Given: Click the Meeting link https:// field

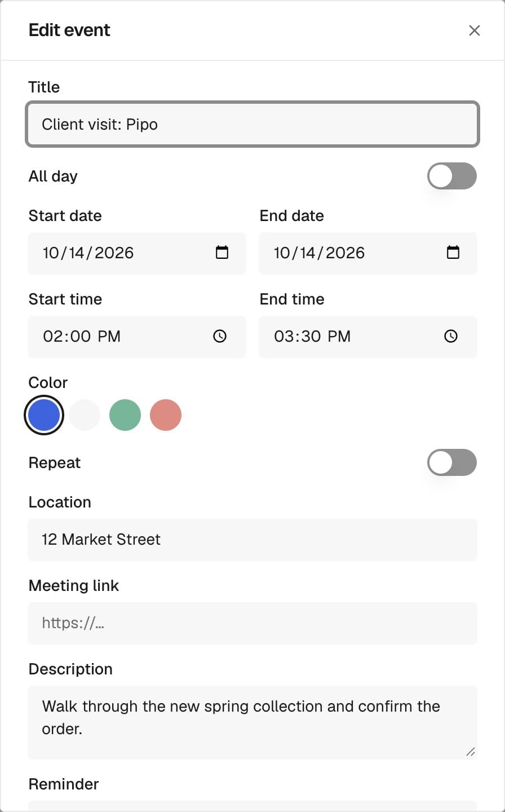Looking at the screenshot, I should [252, 623].
